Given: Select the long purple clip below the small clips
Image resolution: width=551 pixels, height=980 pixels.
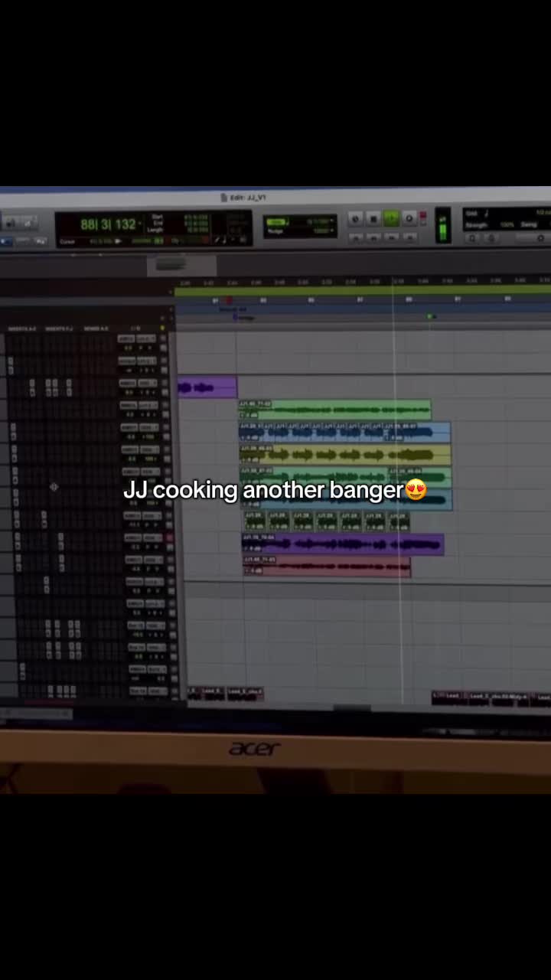Looking at the screenshot, I should click(342, 544).
